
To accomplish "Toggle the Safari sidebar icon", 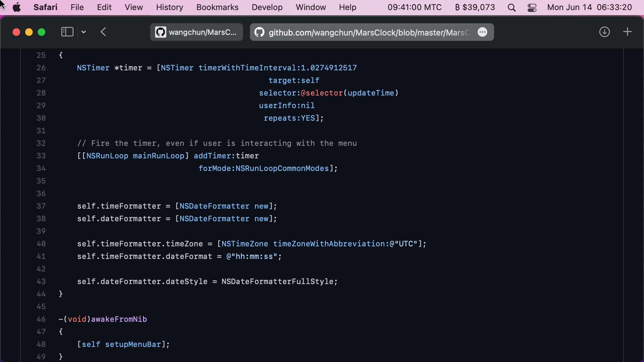I will (x=67, y=32).
